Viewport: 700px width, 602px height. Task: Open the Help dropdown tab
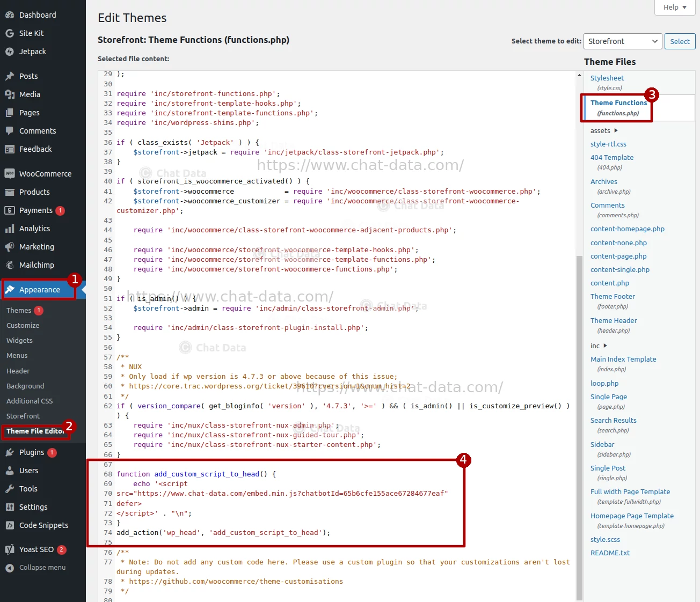[x=675, y=8]
